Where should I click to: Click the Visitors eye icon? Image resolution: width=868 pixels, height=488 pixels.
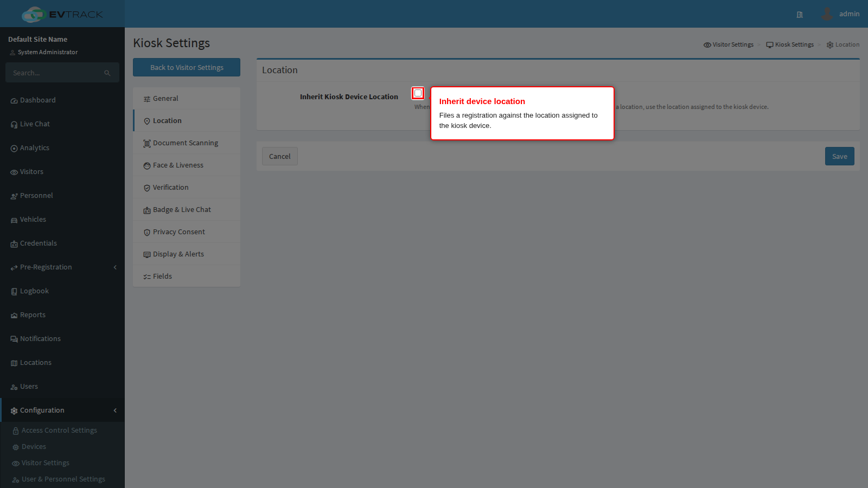click(14, 172)
